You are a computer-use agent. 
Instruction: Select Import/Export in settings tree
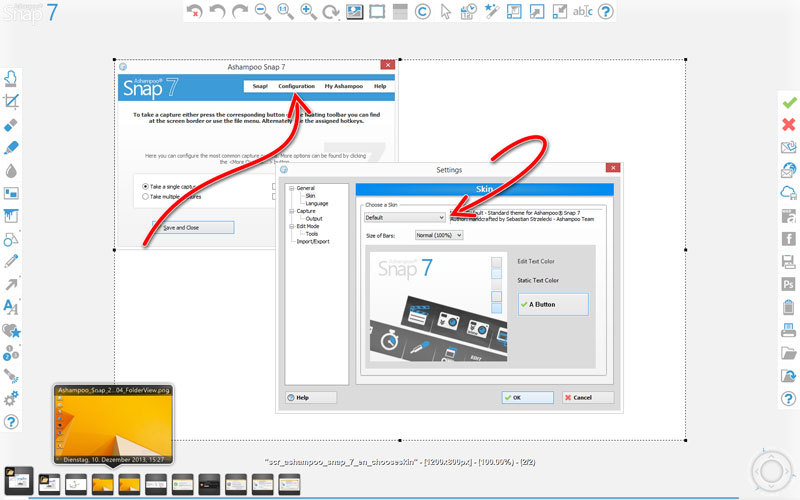coord(313,242)
